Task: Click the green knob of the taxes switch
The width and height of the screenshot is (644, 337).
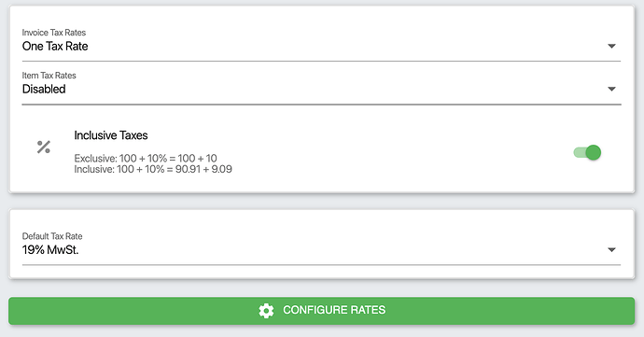Action: click(x=593, y=152)
